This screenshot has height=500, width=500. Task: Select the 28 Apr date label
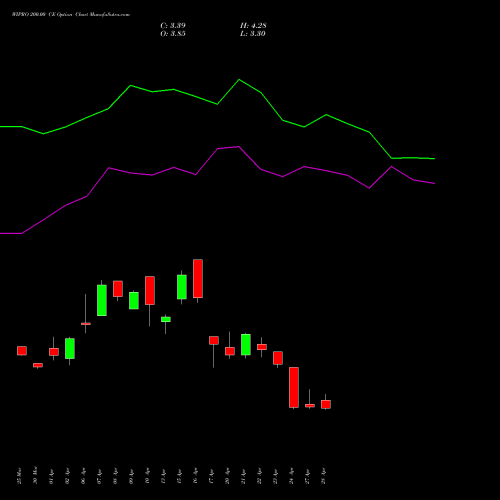click(x=324, y=477)
